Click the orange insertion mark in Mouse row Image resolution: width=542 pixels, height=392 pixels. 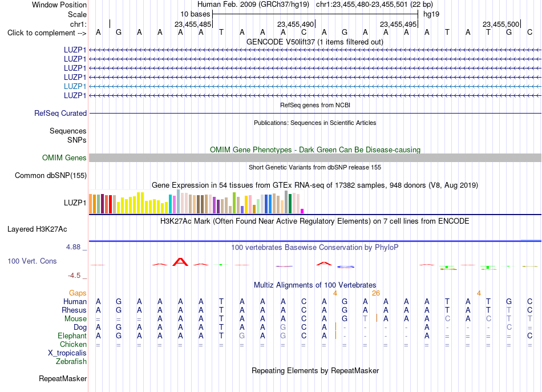pos(377,318)
